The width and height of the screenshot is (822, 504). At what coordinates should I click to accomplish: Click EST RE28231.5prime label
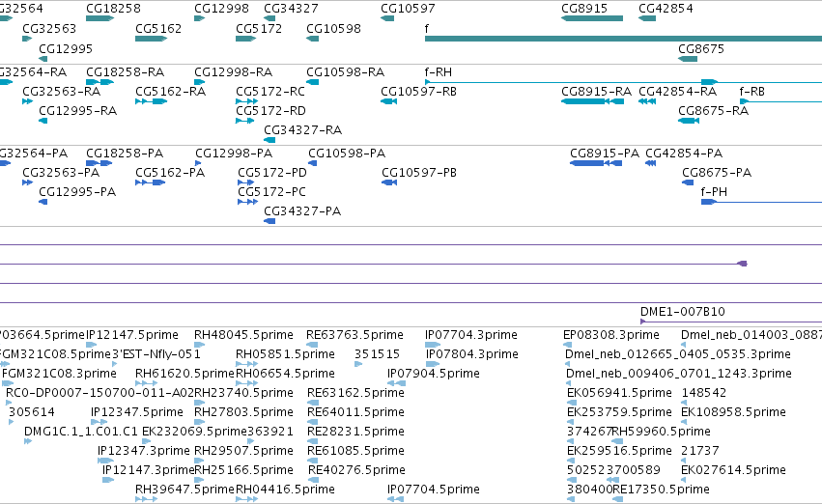pyautogui.click(x=356, y=432)
